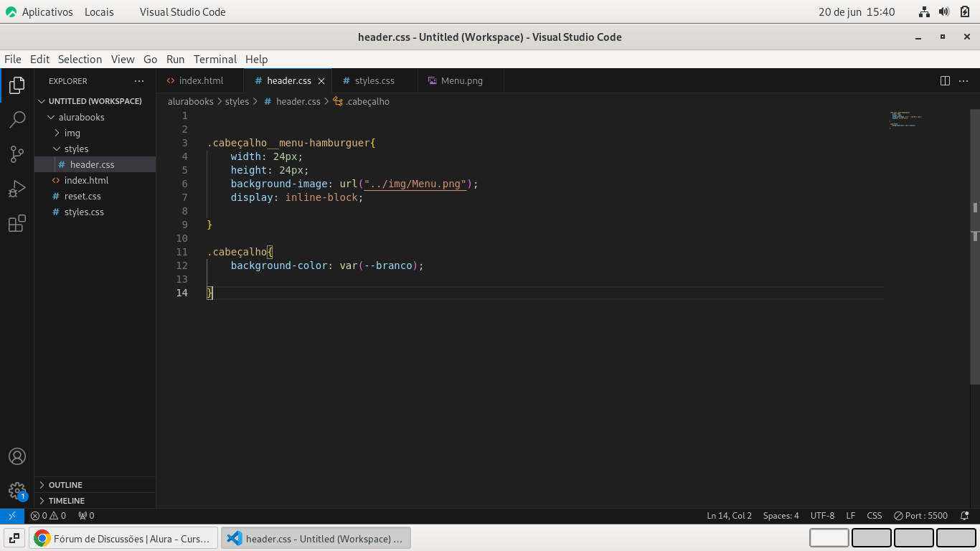Click header.css VS Code taskbar button
The width and height of the screenshot is (980, 551).
click(316, 538)
